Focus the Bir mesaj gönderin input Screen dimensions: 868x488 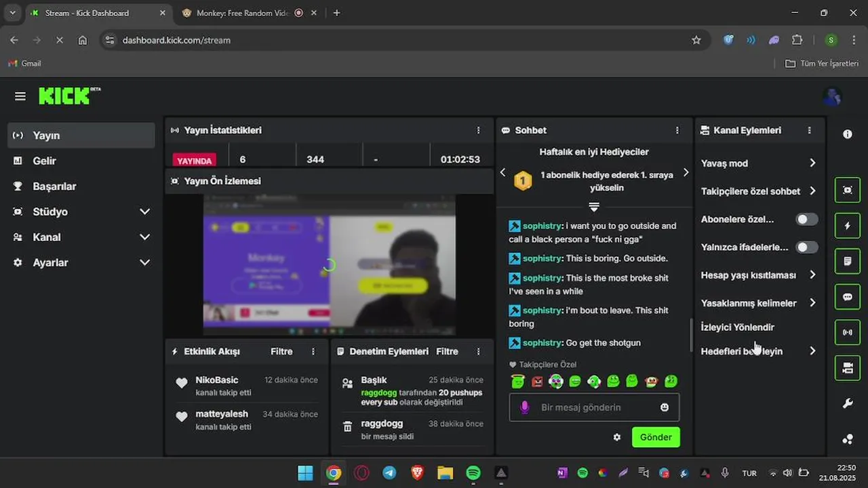tap(594, 407)
